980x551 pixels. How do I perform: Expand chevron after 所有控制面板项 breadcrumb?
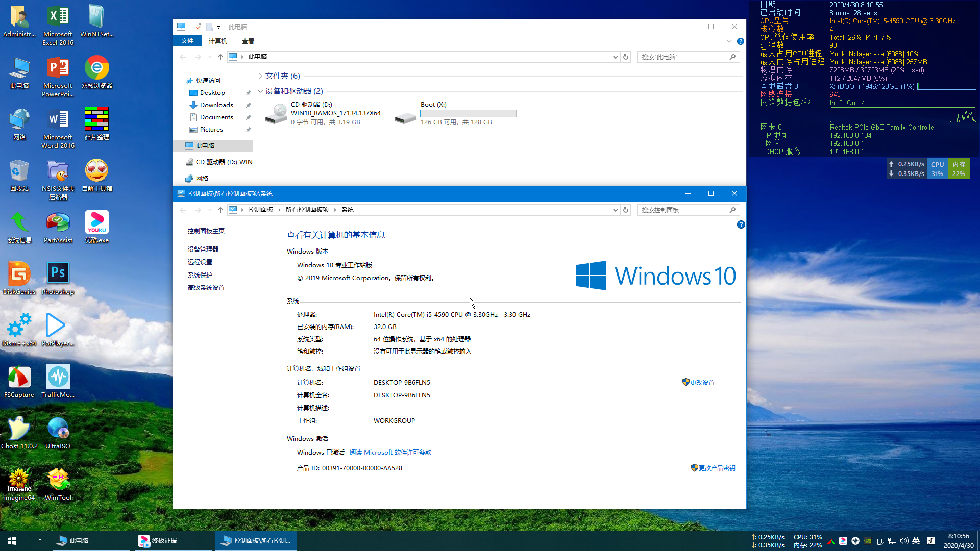pyautogui.click(x=335, y=210)
